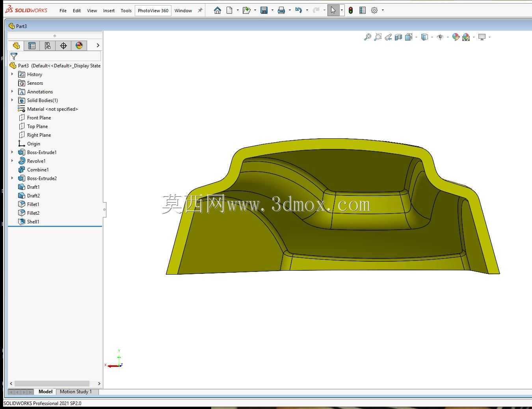Open the Options gear

pyautogui.click(x=374, y=10)
